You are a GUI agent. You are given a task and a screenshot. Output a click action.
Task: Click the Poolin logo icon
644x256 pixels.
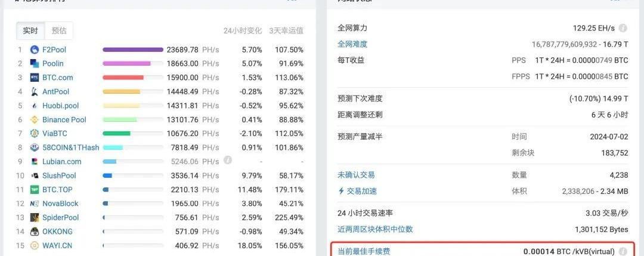point(35,63)
